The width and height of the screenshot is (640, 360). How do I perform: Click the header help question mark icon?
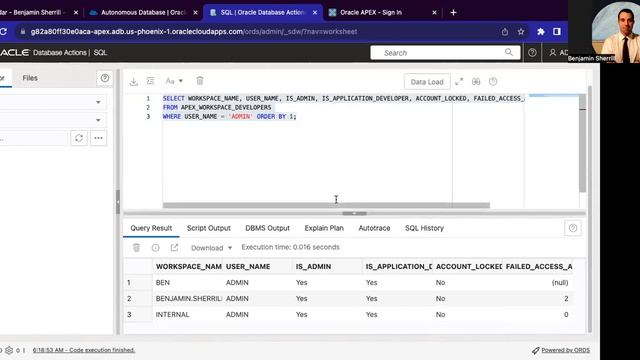(x=532, y=53)
